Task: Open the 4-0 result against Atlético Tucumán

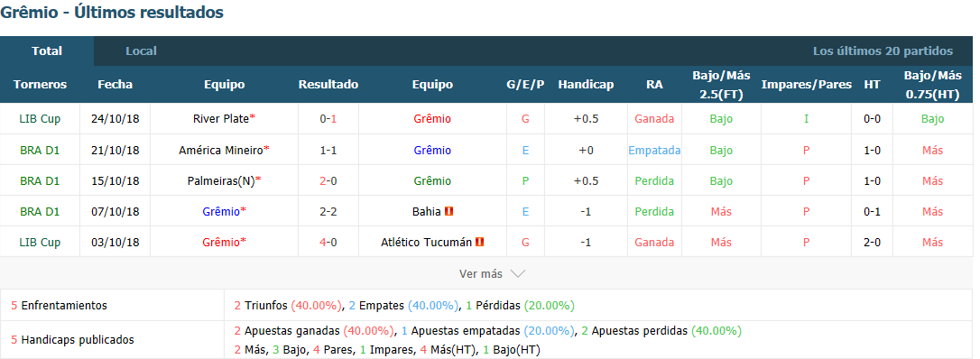Action: coord(328,243)
